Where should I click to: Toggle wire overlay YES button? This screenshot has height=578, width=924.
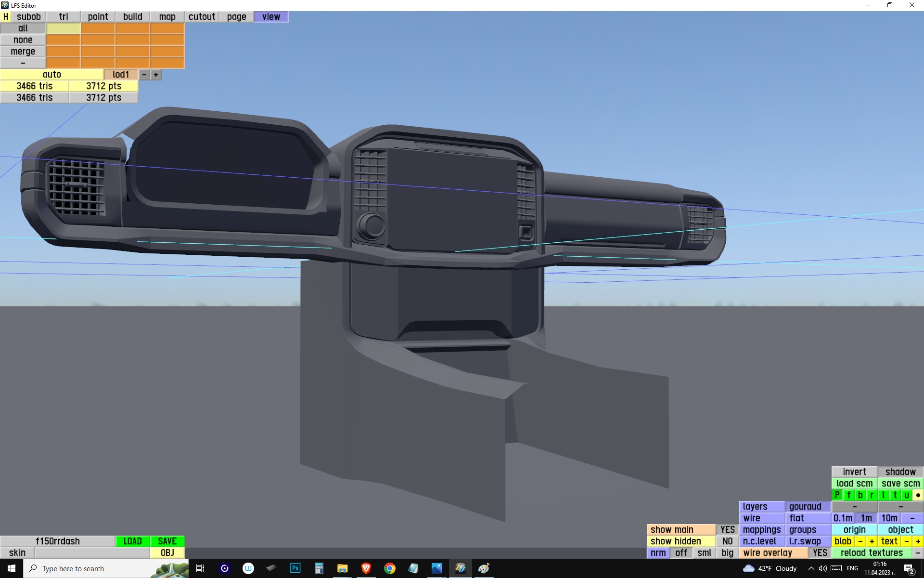(820, 553)
